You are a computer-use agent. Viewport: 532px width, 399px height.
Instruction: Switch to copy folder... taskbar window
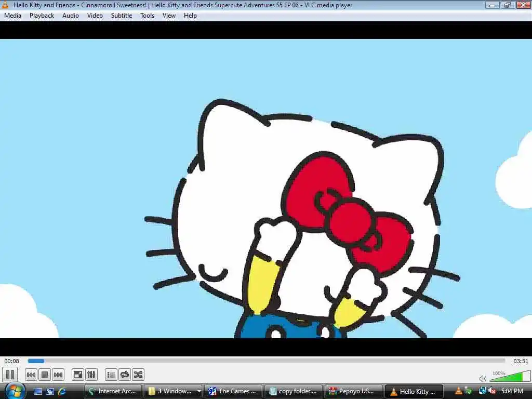pos(293,391)
